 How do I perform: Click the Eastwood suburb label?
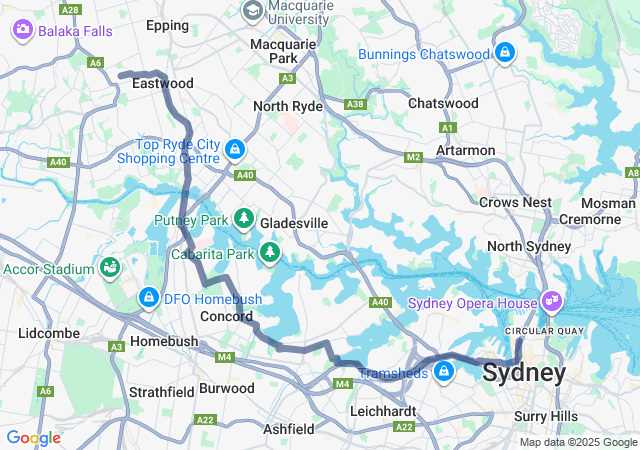[163, 83]
